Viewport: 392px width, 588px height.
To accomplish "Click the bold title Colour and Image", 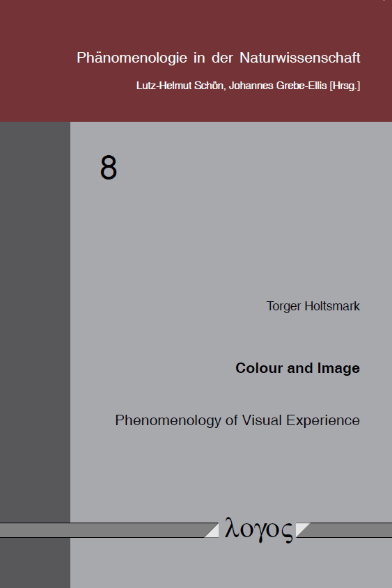I will [297, 368].
